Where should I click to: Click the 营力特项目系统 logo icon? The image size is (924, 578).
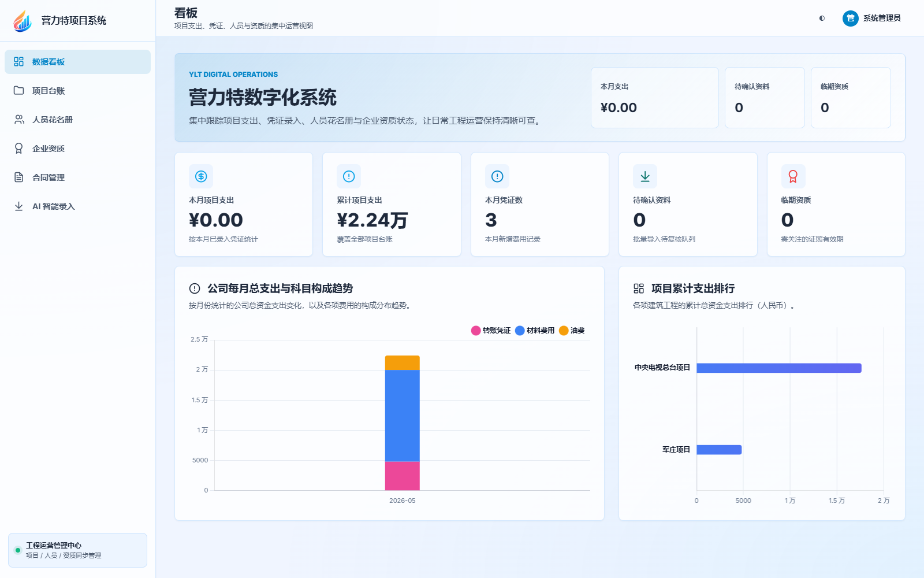(23, 21)
